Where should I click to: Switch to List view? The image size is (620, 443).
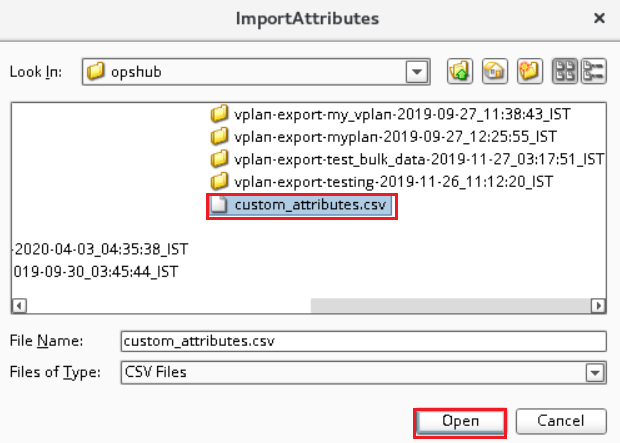click(x=564, y=72)
